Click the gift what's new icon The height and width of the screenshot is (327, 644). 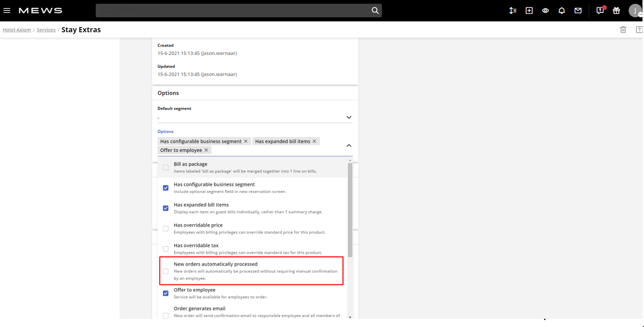point(616,10)
